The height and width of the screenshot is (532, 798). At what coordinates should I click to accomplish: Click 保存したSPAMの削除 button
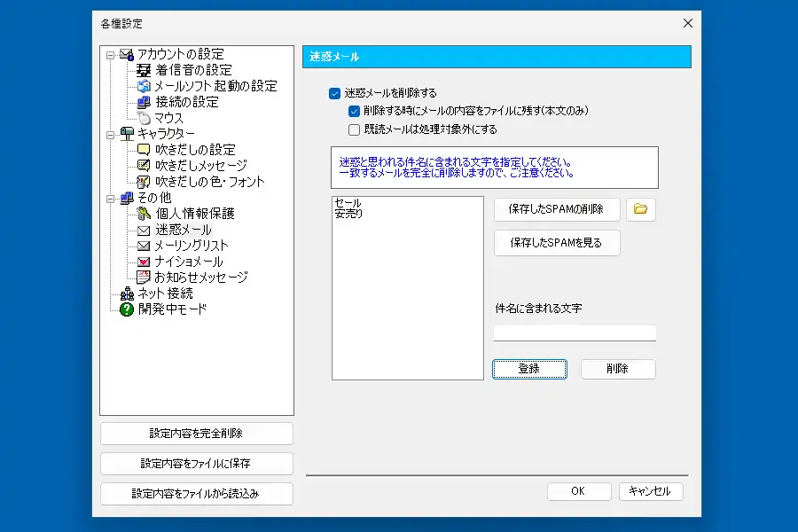tap(557, 209)
